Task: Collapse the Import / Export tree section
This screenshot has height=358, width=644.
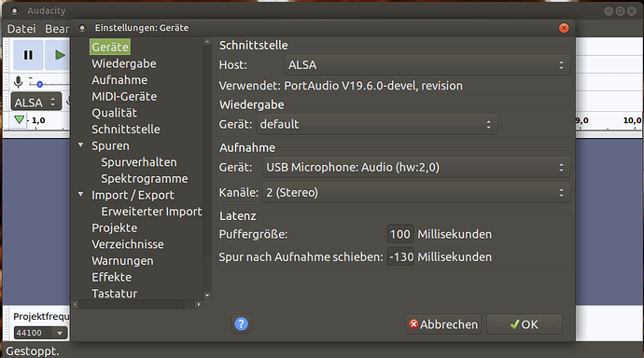Action: pos(81,194)
